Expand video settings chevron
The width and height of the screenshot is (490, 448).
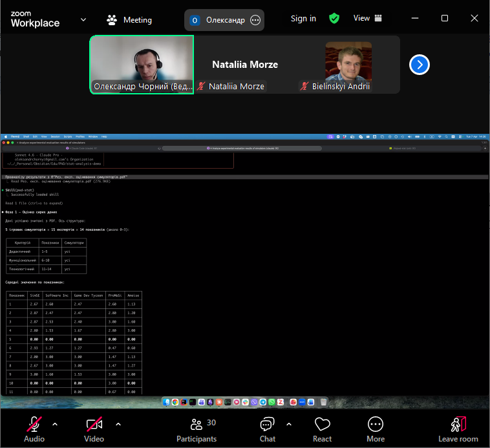pyautogui.click(x=118, y=424)
